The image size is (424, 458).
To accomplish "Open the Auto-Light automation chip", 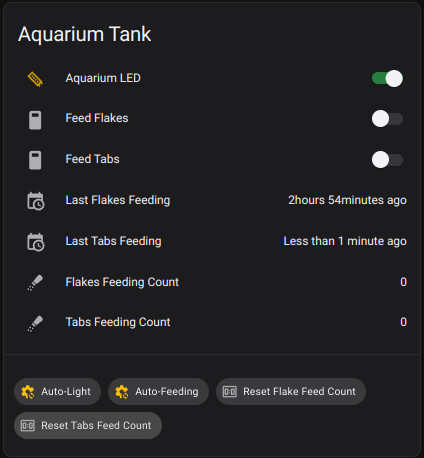I will pos(57,392).
